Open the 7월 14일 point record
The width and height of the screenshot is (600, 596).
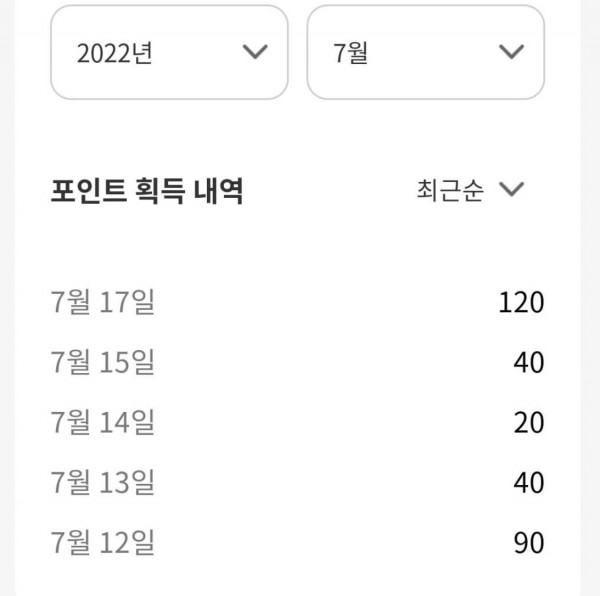coord(103,423)
